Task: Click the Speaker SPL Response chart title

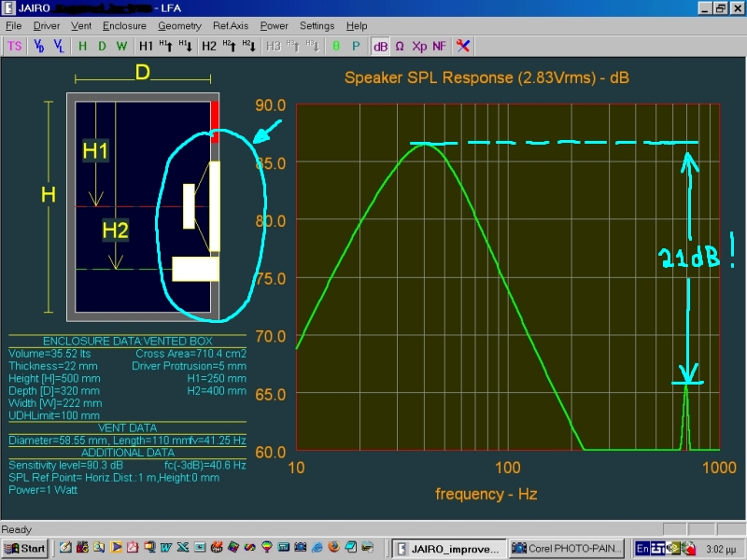Action: click(486, 77)
